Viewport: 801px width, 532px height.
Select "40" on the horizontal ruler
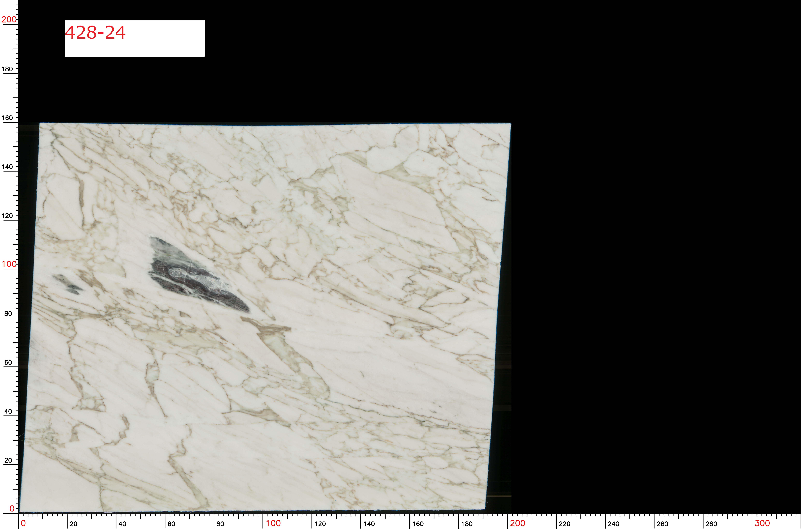coord(122,524)
